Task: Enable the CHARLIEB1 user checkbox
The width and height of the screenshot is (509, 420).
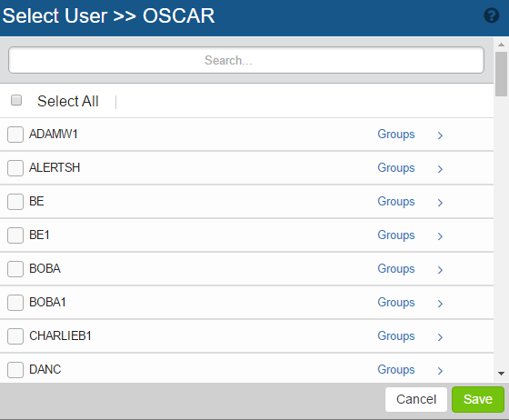Action: click(x=15, y=336)
